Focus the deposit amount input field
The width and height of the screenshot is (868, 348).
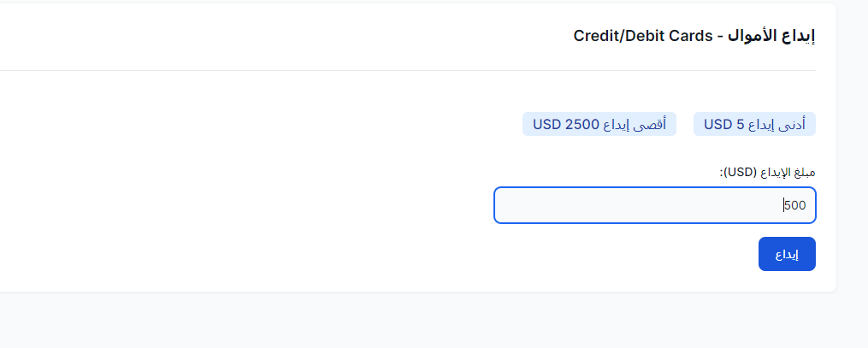(x=654, y=205)
